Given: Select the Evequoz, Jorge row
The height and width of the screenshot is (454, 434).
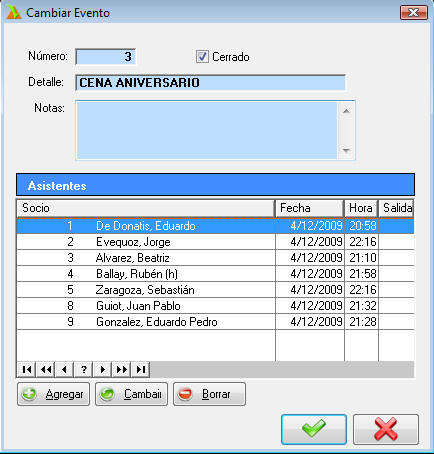Looking at the screenshot, I should [x=215, y=242].
